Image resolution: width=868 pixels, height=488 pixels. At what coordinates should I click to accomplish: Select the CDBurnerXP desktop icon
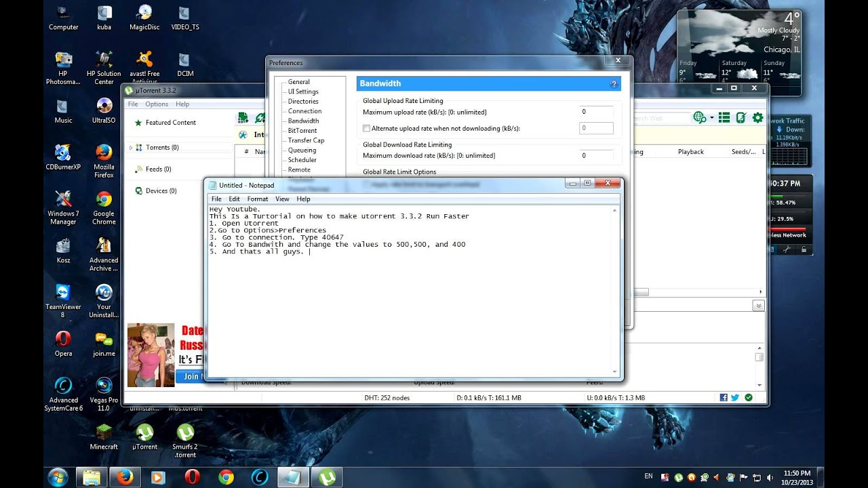click(63, 157)
